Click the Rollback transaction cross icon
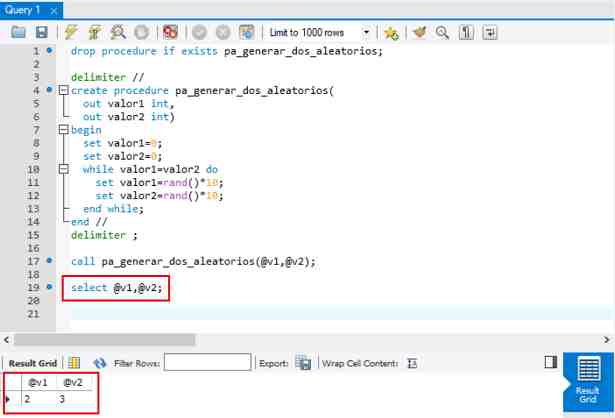615x418 pixels. click(x=223, y=32)
